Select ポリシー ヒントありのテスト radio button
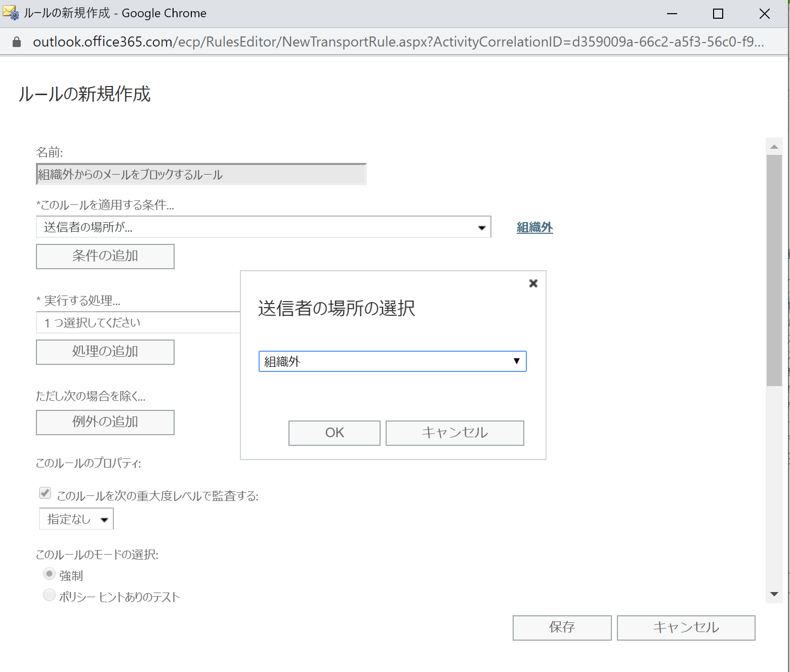790x672 pixels. (x=49, y=595)
